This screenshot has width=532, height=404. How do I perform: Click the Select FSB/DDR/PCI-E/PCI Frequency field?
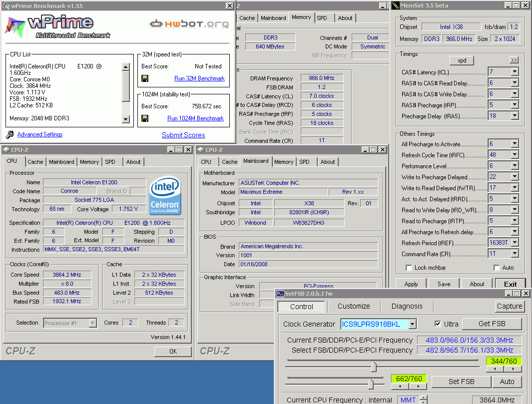(469, 350)
